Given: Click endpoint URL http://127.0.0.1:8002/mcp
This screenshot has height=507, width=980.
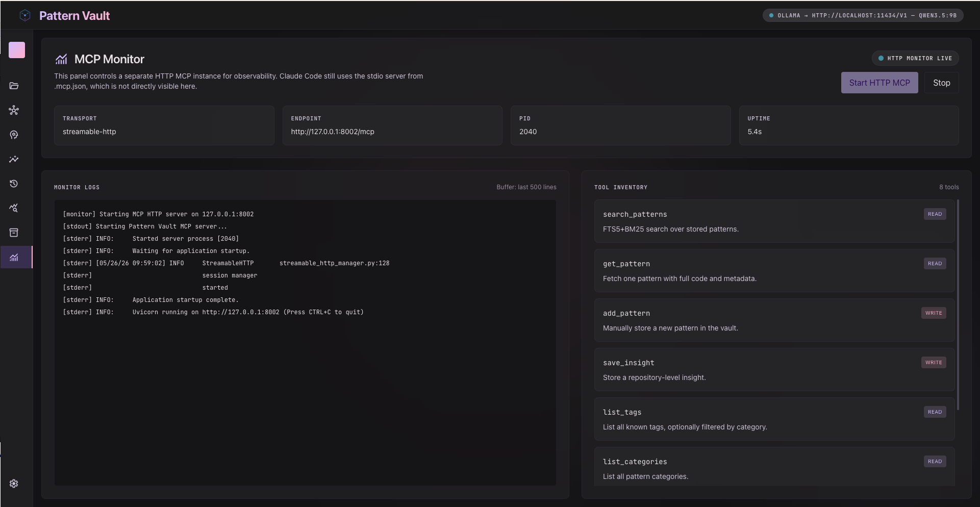Looking at the screenshot, I should click(x=333, y=132).
